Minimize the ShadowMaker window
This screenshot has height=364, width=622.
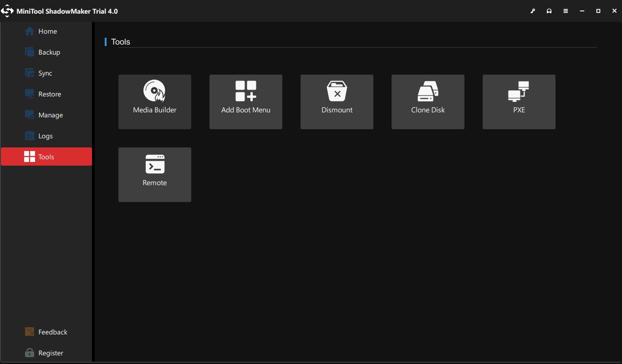tap(582, 11)
